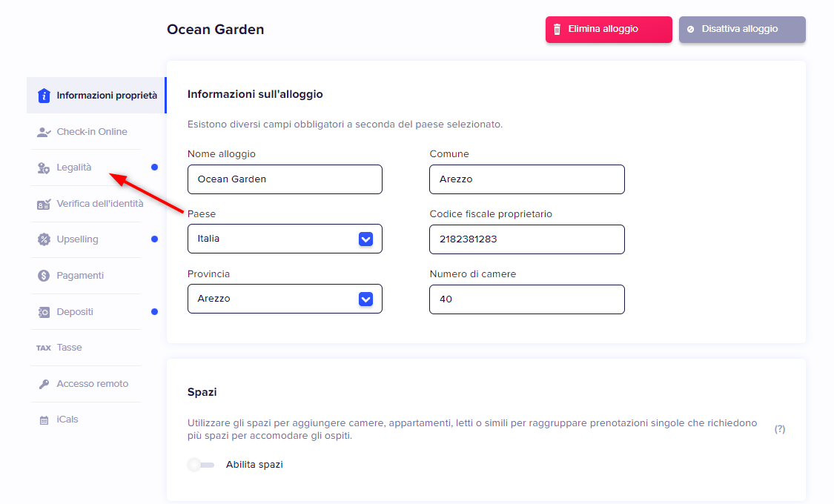This screenshot has height=504, width=834.
Task: Click the Depositi safe icon
Action: (44, 312)
